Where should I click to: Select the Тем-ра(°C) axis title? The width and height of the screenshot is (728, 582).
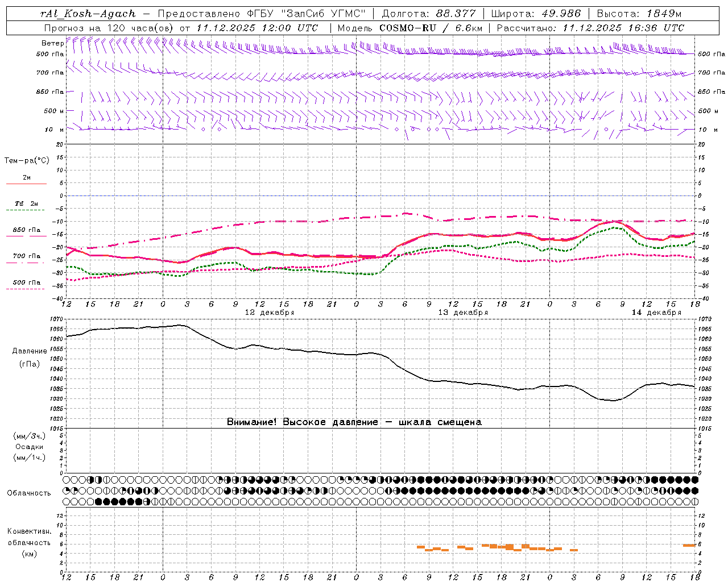pyautogui.click(x=27, y=161)
